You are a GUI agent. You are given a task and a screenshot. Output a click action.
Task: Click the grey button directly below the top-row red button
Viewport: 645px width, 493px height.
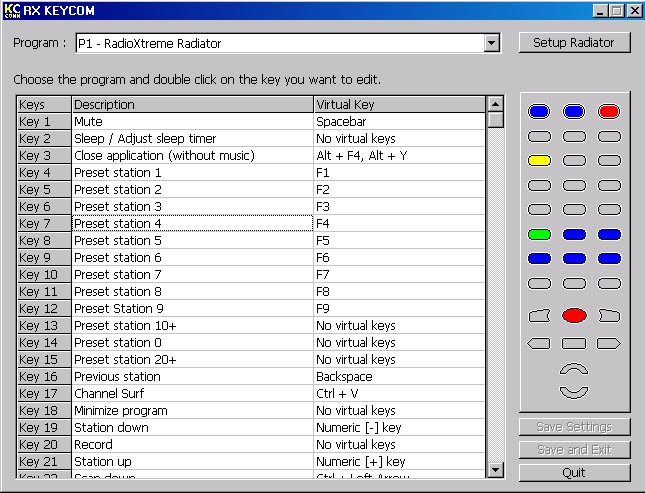(609, 136)
